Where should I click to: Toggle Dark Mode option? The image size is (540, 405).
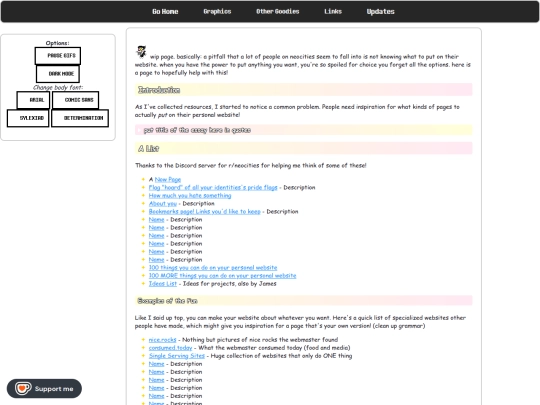tap(58, 74)
